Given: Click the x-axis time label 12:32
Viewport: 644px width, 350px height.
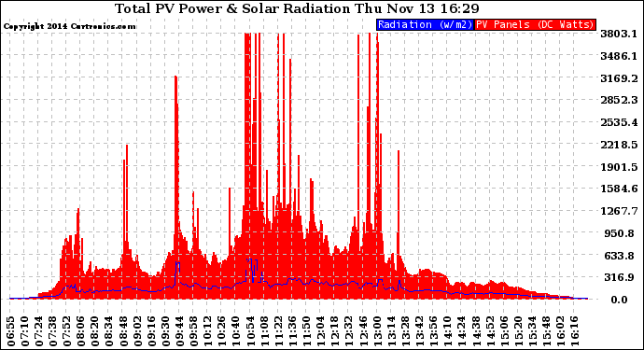Looking at the screenshot, I should tap(349, 332).
